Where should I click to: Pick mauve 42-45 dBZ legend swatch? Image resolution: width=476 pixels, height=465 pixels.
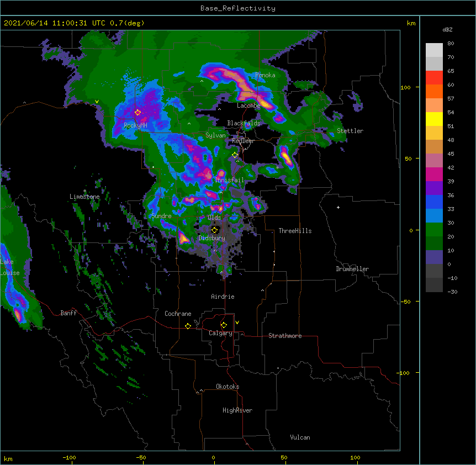click(434, 161)
